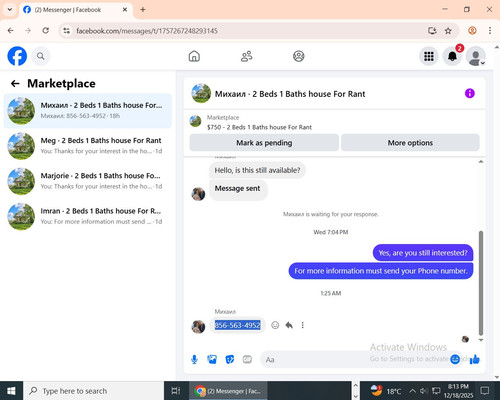500x400 pixels.
Task: Open the notifications bell icon
Action: [452, 56]
